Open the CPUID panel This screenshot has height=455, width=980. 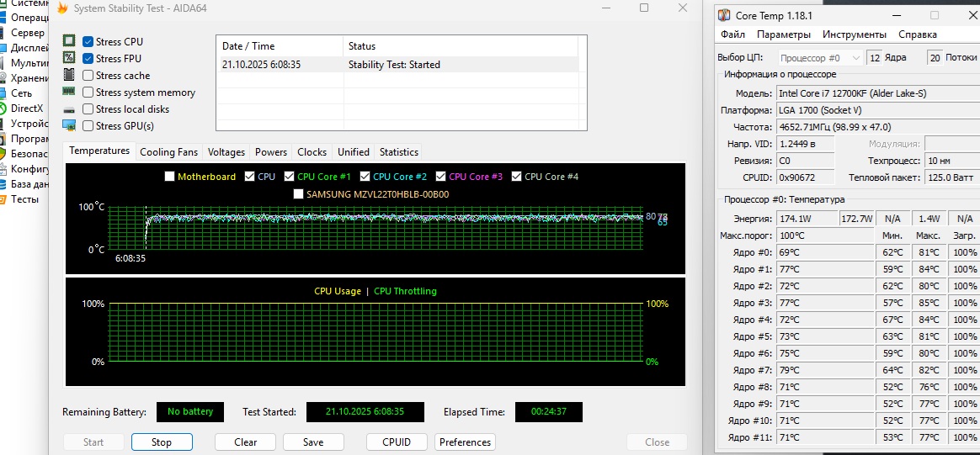tap(397, 442)
